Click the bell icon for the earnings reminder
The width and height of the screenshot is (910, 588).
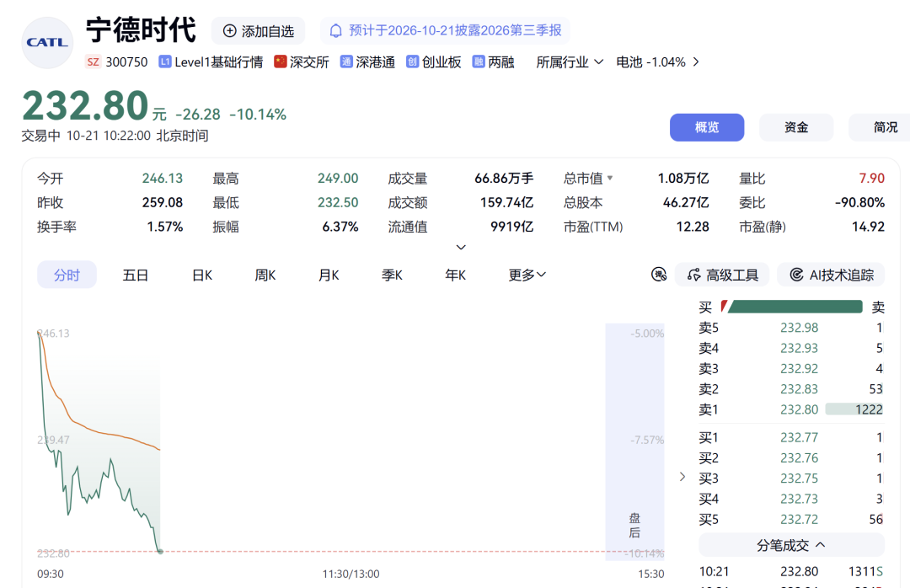pos(335,31)
